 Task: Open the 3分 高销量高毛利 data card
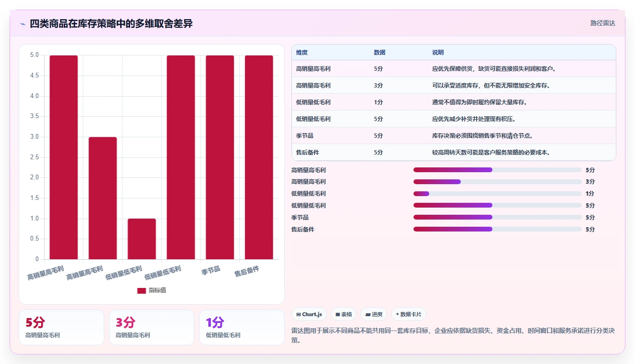pos(152,327)
